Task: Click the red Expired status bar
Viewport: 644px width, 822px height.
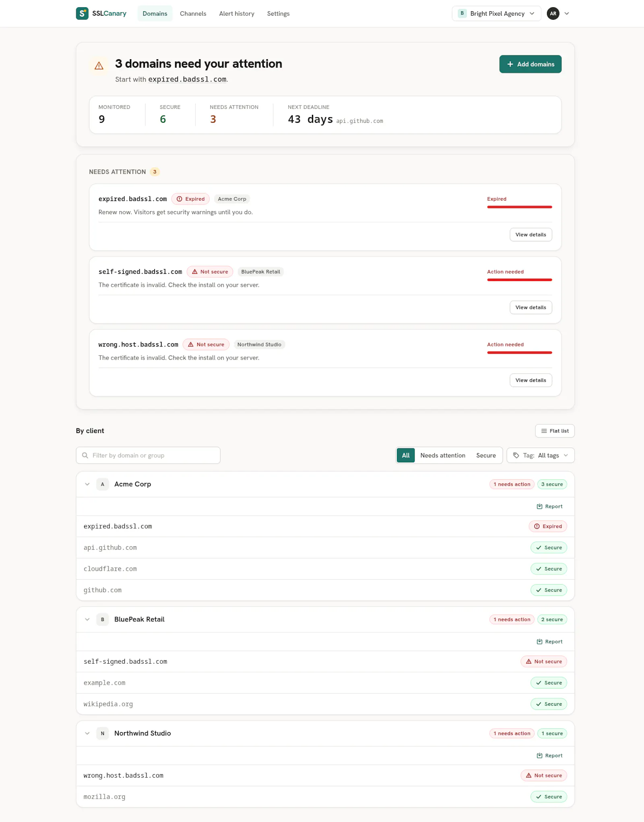Action: (520, 207)
